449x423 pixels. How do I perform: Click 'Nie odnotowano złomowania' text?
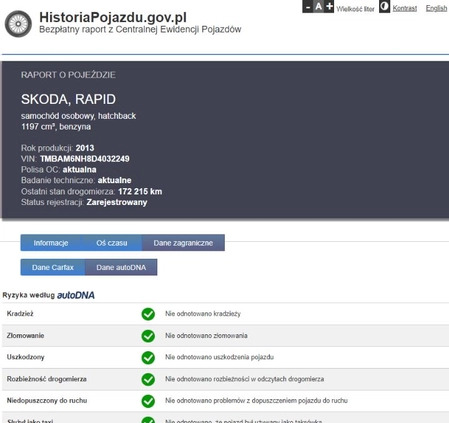click(206, 336)
